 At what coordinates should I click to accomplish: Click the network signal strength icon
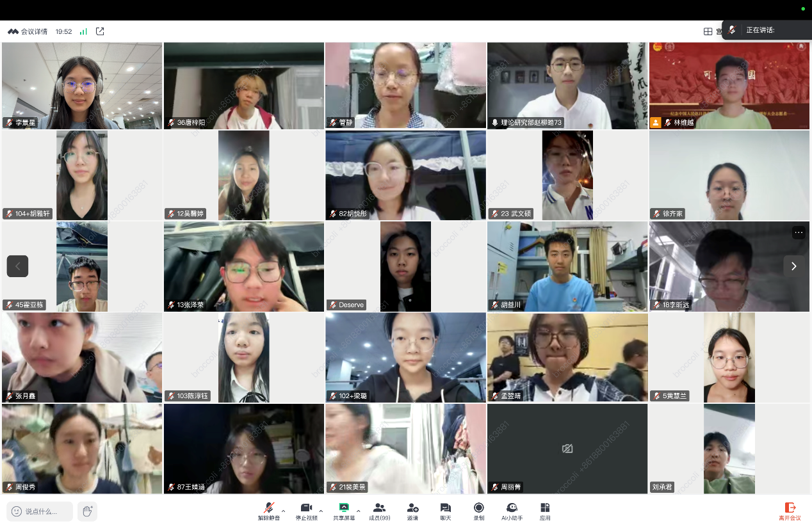click(83, 31)
